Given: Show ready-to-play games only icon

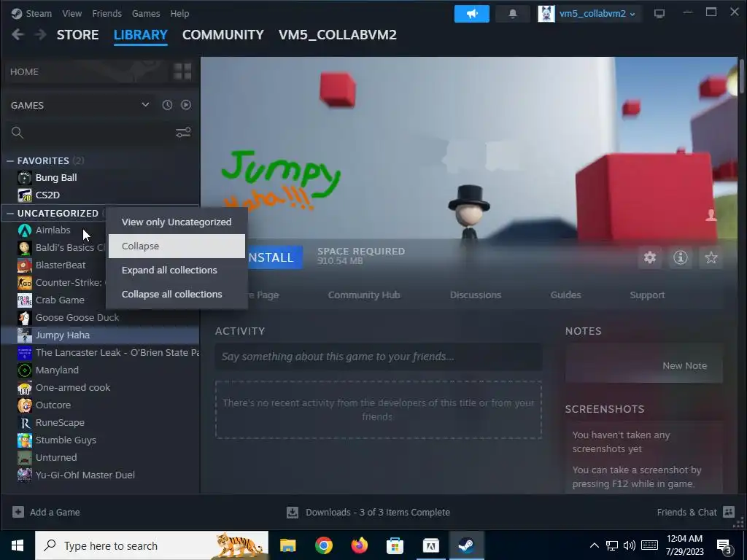Looking at the screenshot, I should pos(186,105).
